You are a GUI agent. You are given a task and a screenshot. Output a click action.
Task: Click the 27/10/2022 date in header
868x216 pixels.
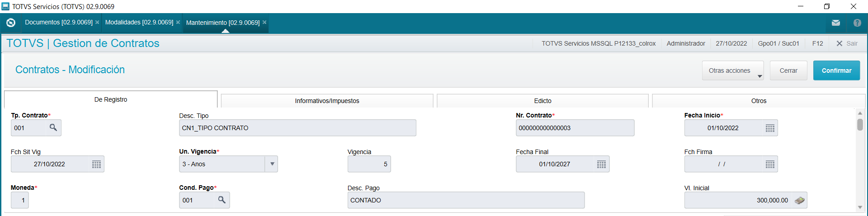[x=731, y=43]
